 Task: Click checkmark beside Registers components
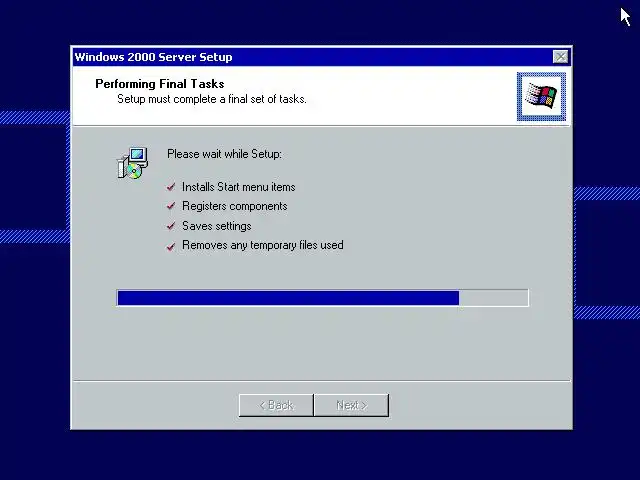pyautogui.click(x=171, y=206)
